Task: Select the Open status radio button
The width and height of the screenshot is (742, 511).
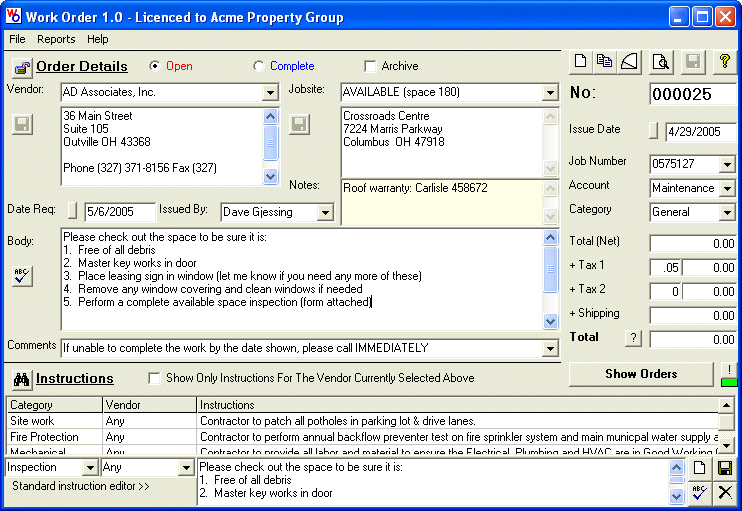Action: (154, 66)
